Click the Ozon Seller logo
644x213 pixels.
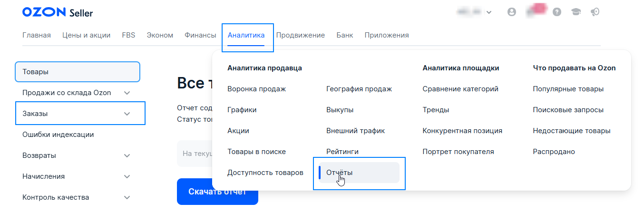tap(58, 13)
